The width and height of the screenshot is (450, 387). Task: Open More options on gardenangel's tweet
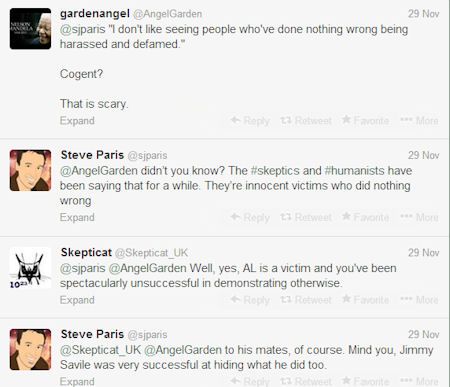coord(419,120)
